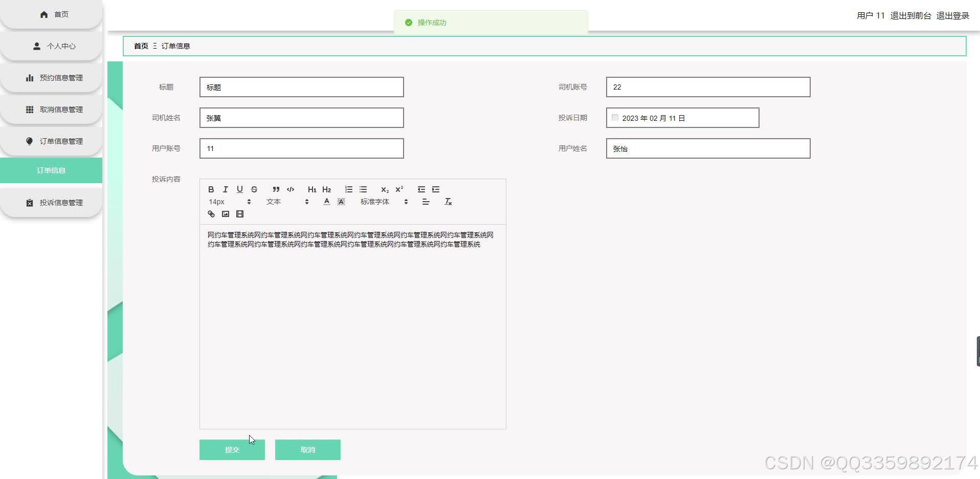Open the 个人中心 sidebar menu
This screenshot has width=980, height=479.
(x=51, y=46)
